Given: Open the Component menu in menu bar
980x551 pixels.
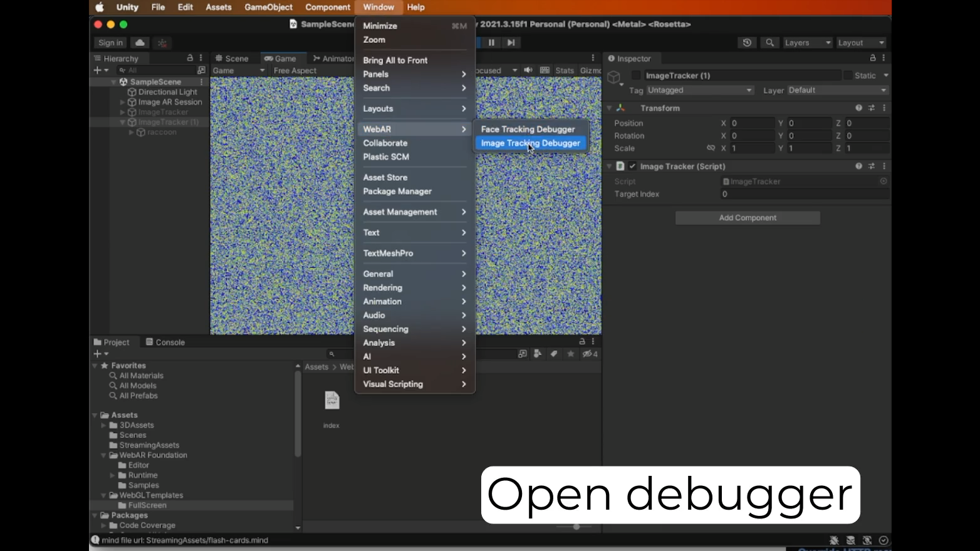Looking at the screenshot, I should (328, 8).
